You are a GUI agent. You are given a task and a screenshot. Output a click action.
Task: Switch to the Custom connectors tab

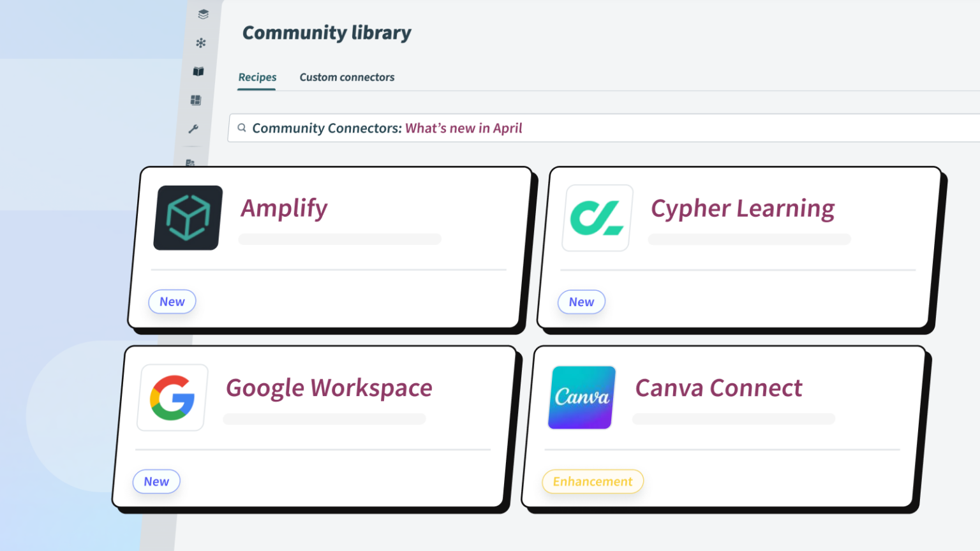coord(346,77)
